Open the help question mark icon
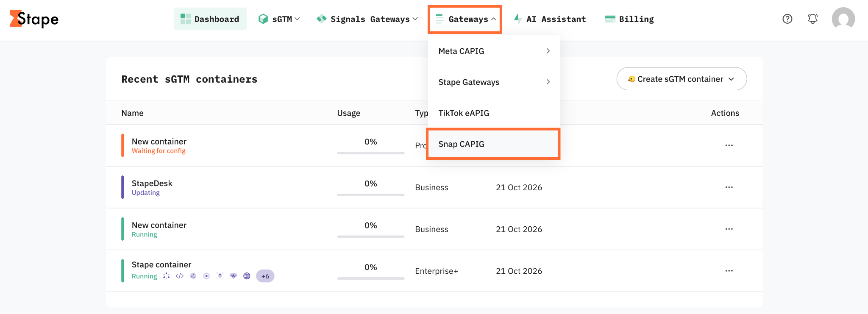The width and height of the screenshot is (868, 314). pyautogui.click(x=787, y=19)
